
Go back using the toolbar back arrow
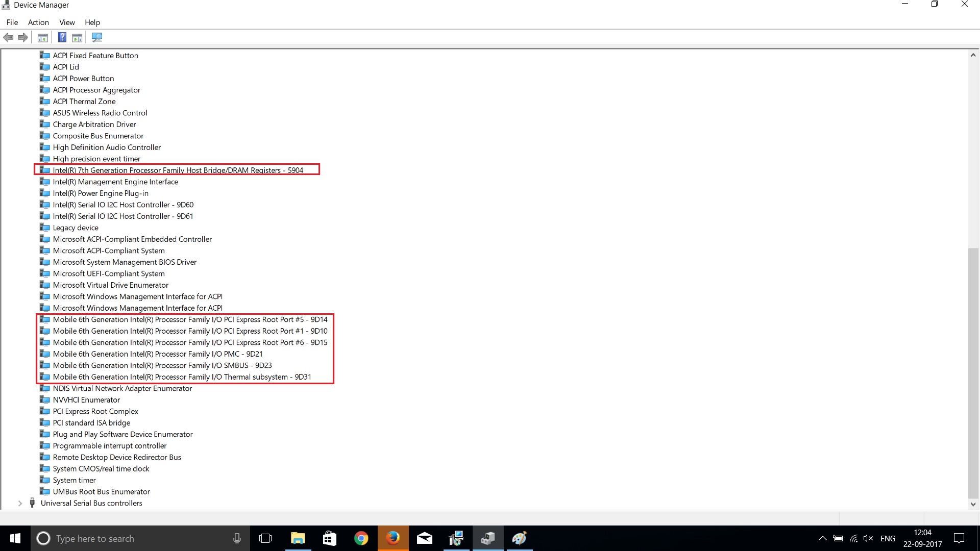click(8, 37)
